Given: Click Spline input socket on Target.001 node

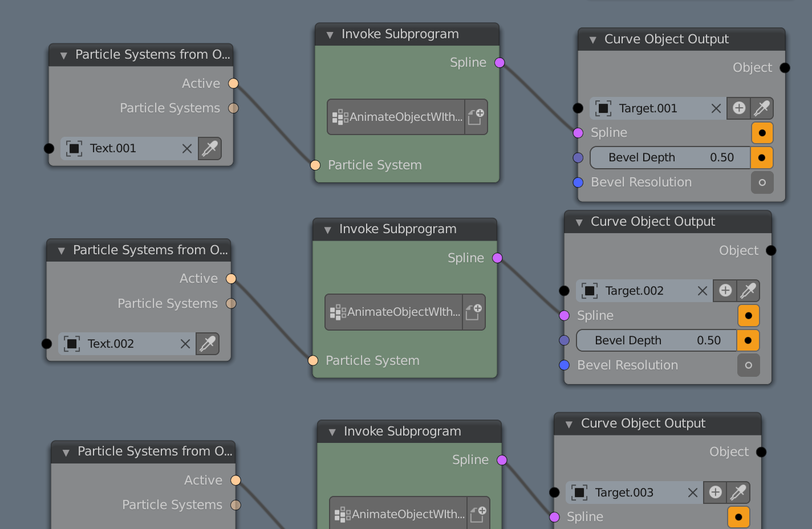Looking at the screenshot, I should coord(578,133).
